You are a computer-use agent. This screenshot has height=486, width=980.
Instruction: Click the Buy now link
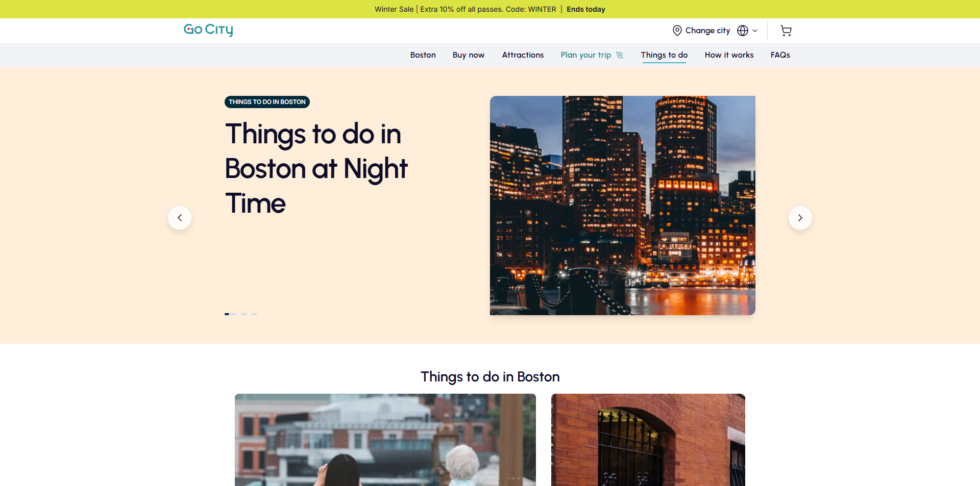tap(468, 55)
